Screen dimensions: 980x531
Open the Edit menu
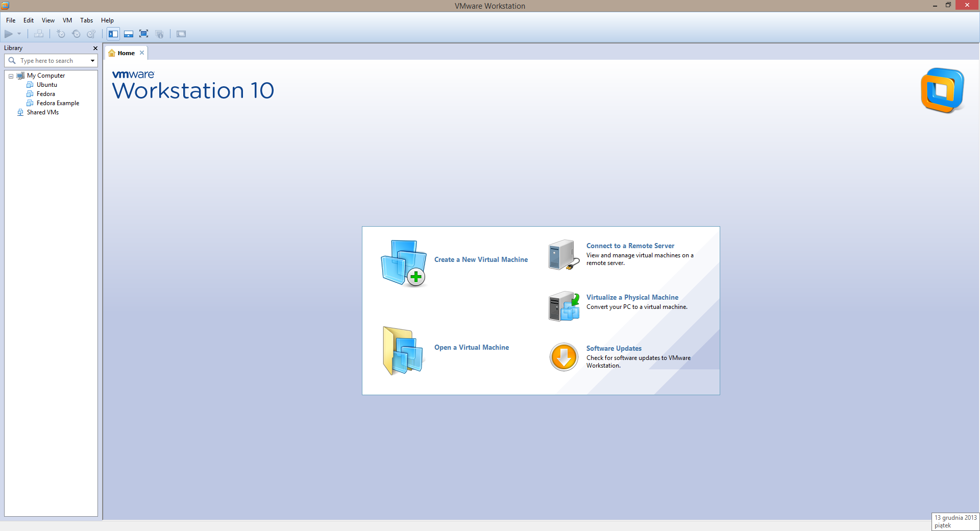[x=29, y=20]
